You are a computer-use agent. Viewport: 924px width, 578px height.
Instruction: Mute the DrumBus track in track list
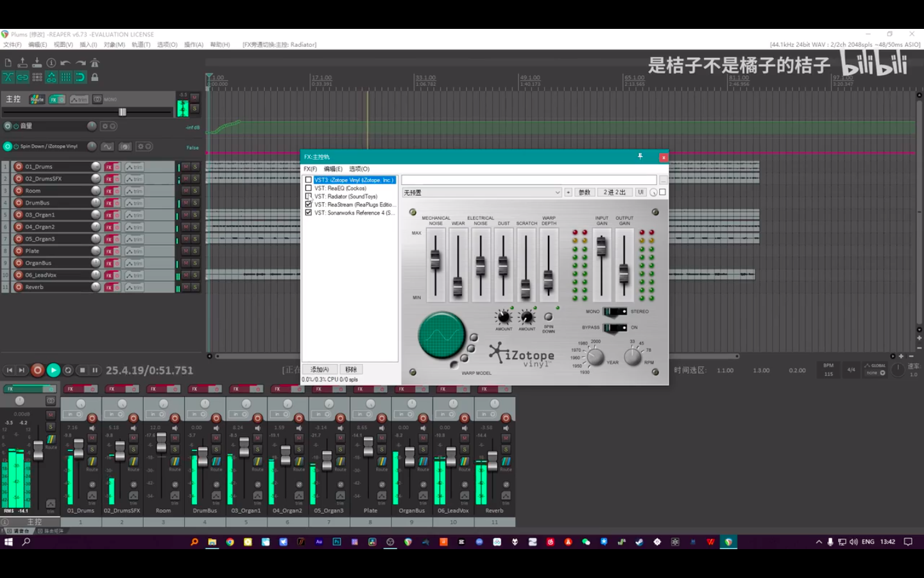pos(185,202)
